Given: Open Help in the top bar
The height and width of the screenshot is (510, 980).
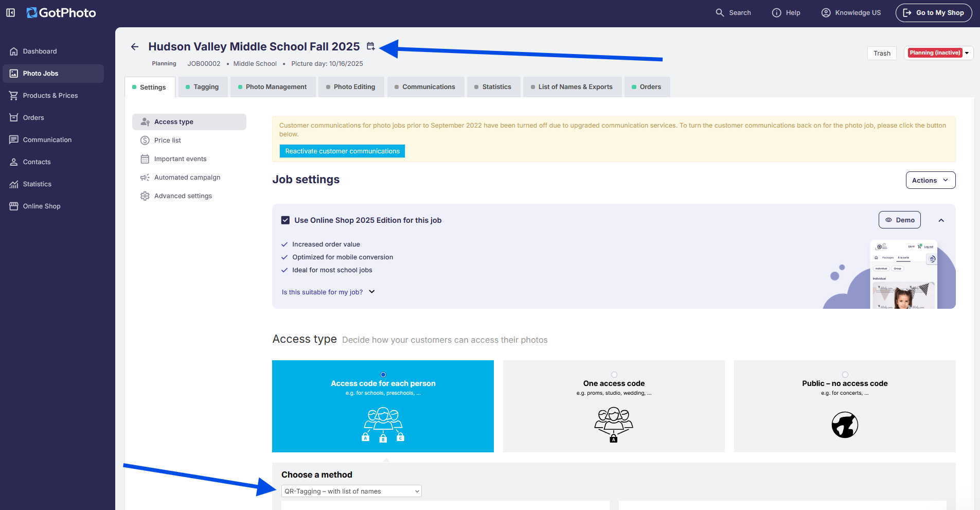Looking at the screenshot, I should pyautogui.click(x=786, y=12).
